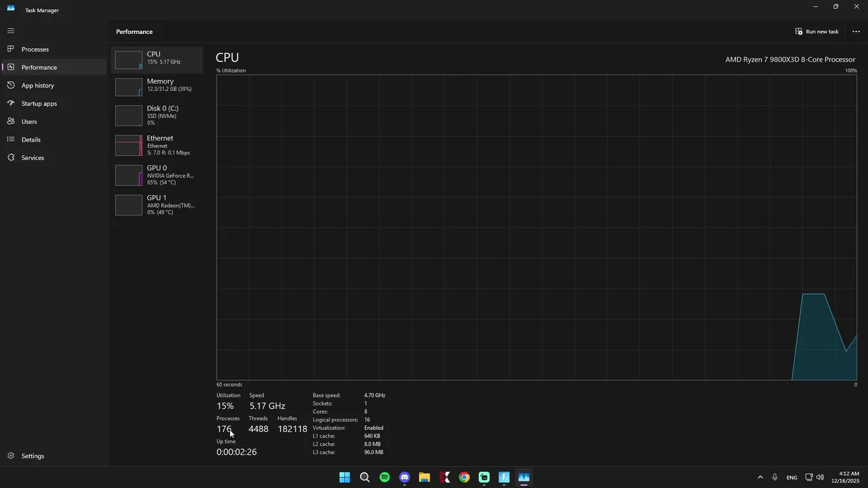
Task: Click the 182118 handles value
Action: 292,429
